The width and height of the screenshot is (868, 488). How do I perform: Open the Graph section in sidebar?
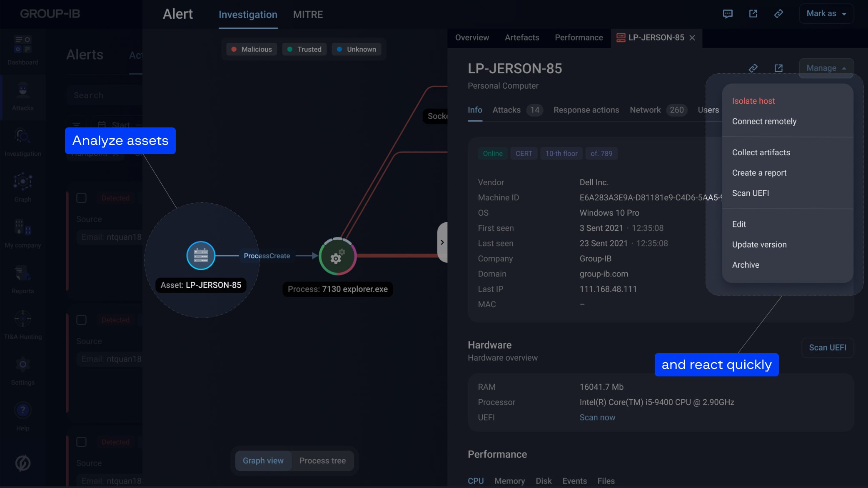click(x=23, y=187)
